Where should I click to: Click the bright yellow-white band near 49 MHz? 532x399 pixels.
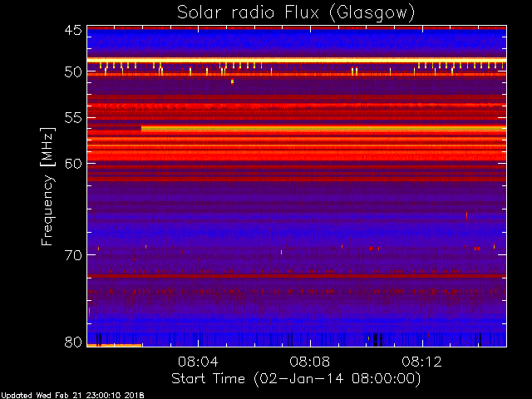click(x=297, y=61)
